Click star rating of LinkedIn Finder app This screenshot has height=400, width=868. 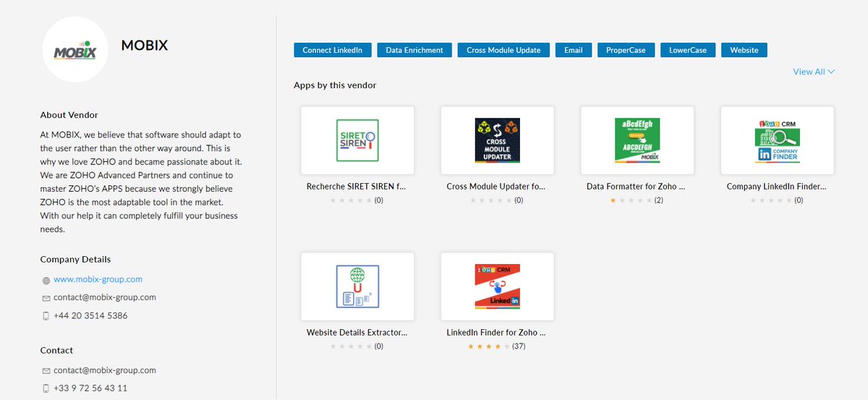point(490,346)
